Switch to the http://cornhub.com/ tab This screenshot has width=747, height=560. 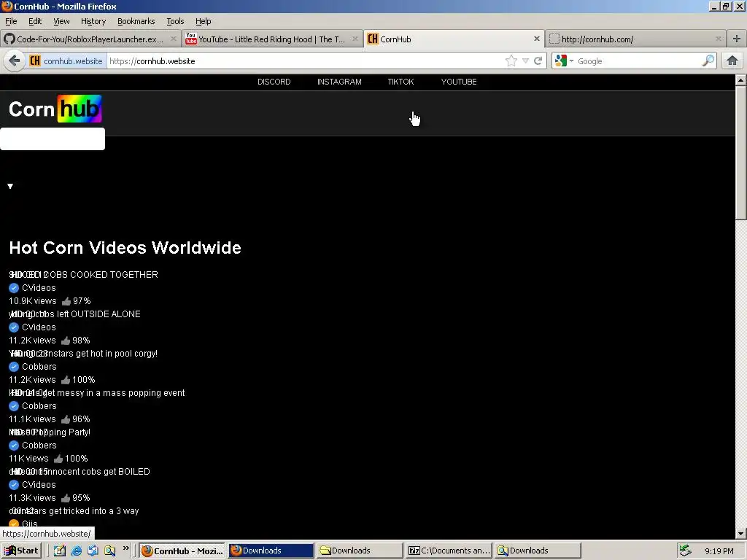(x=635, y=39)
